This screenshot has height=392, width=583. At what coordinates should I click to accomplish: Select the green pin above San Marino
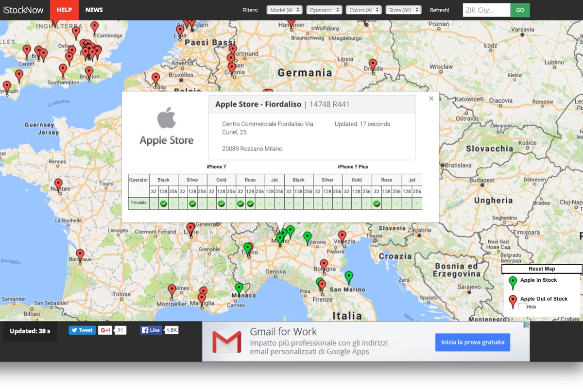click(x=349, y=276)
